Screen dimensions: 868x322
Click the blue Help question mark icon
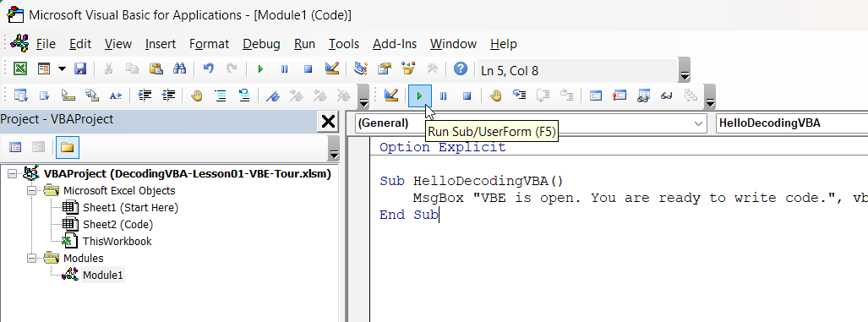click(461, 68)
